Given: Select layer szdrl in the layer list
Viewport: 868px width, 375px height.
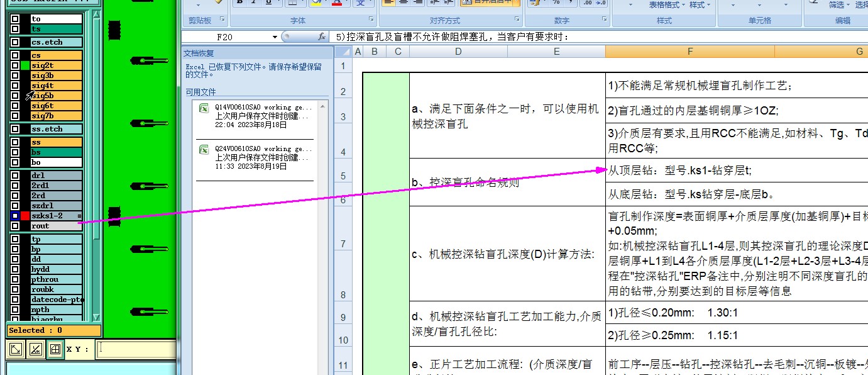Looking at the screenshot, I should tap(57, 206).
